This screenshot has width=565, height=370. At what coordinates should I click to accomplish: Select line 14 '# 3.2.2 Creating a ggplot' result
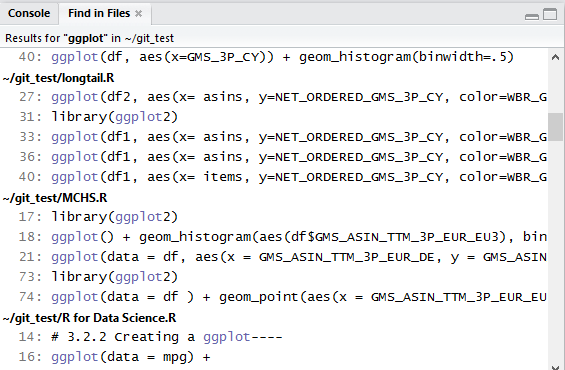[x=274, y=337]
